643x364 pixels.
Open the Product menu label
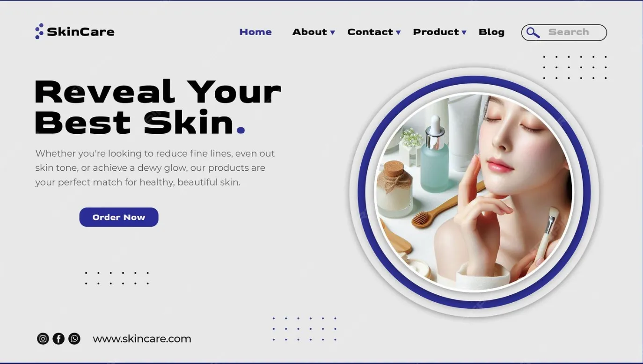pos(436,32)
